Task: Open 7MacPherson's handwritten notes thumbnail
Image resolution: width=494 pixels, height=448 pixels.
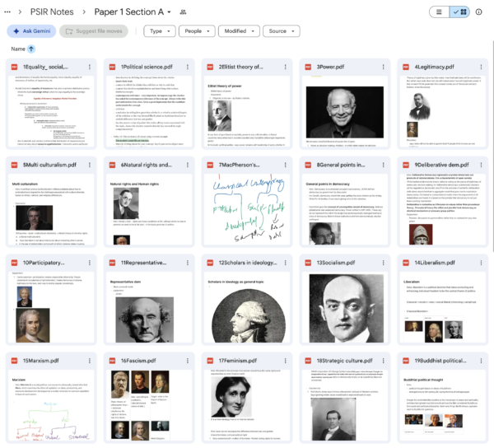Action: [247, 209]
